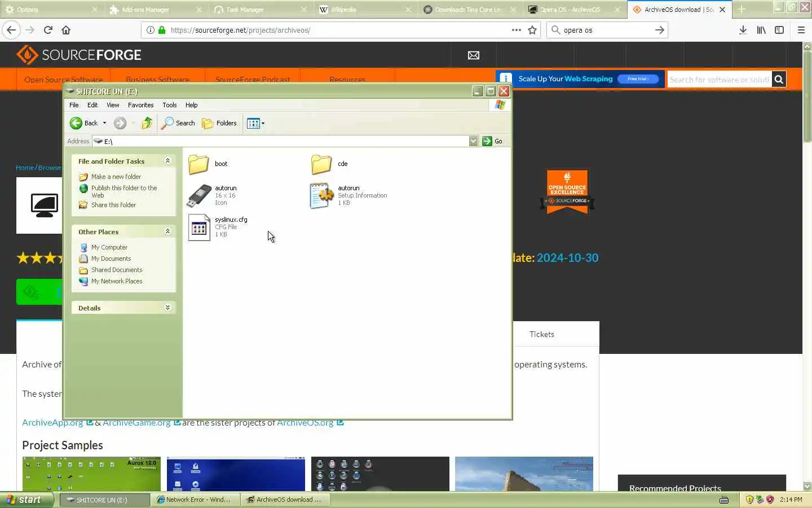Open the ArchiveOS.org link
The height and width of the screenshot is (508, 812).
[305, 423]
